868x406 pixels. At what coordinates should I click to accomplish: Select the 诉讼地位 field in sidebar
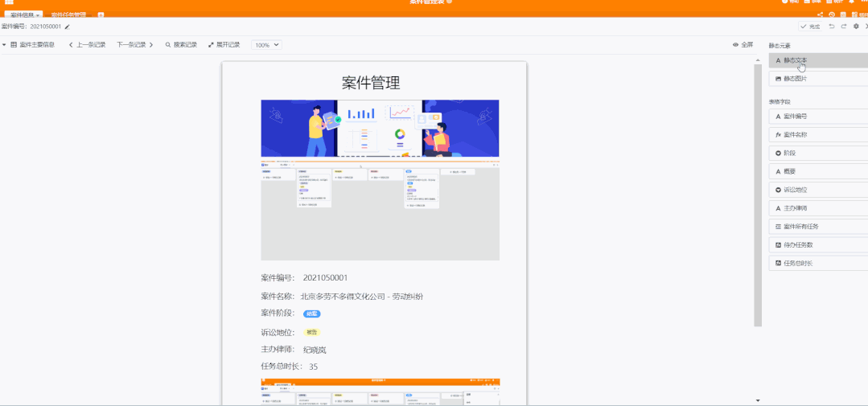coord(817,190)
